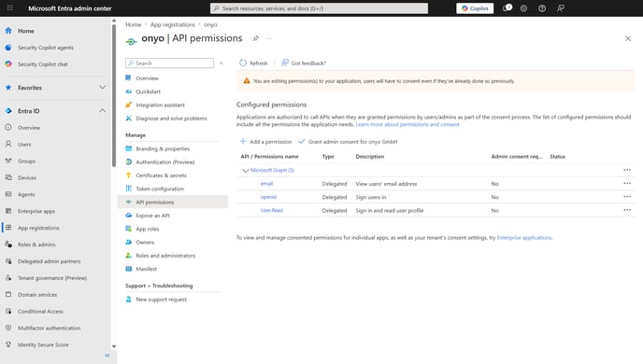Open Conditional Access
The width and height of the screenshot is (643, 364).
pyautogui.click(x=40, y=312)
